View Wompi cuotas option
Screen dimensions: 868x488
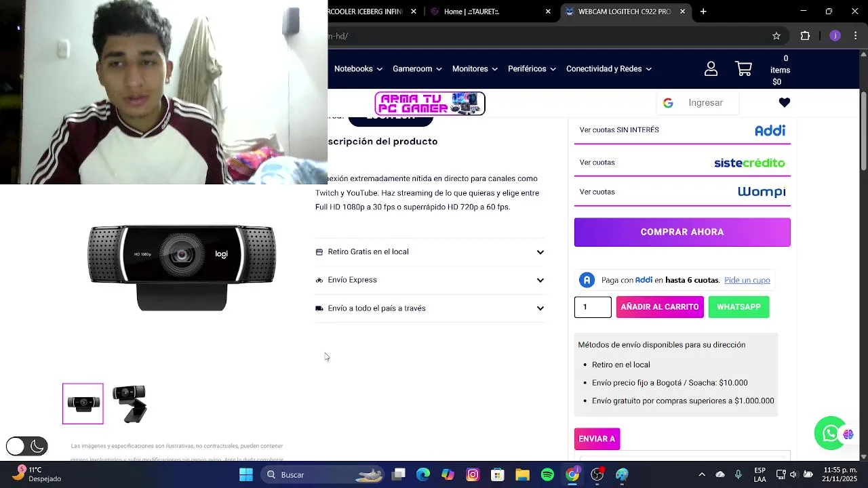tap(682, 192)
